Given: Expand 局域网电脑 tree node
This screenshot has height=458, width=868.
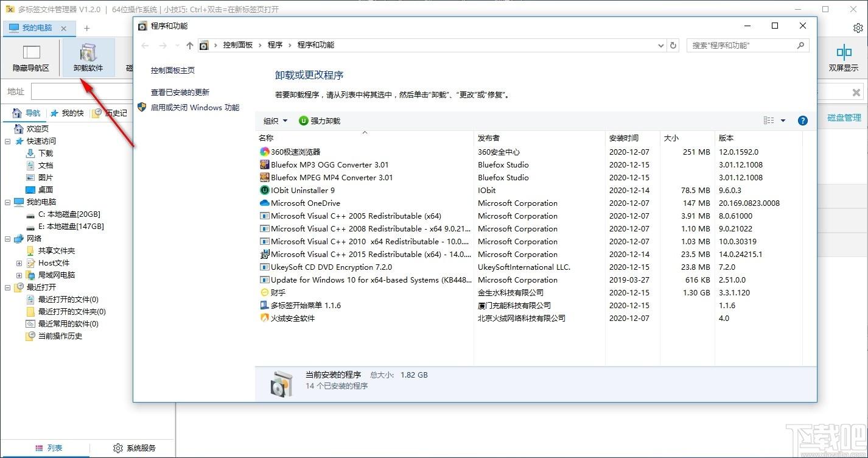Looking at the screenshot, I should coord(19,275).
